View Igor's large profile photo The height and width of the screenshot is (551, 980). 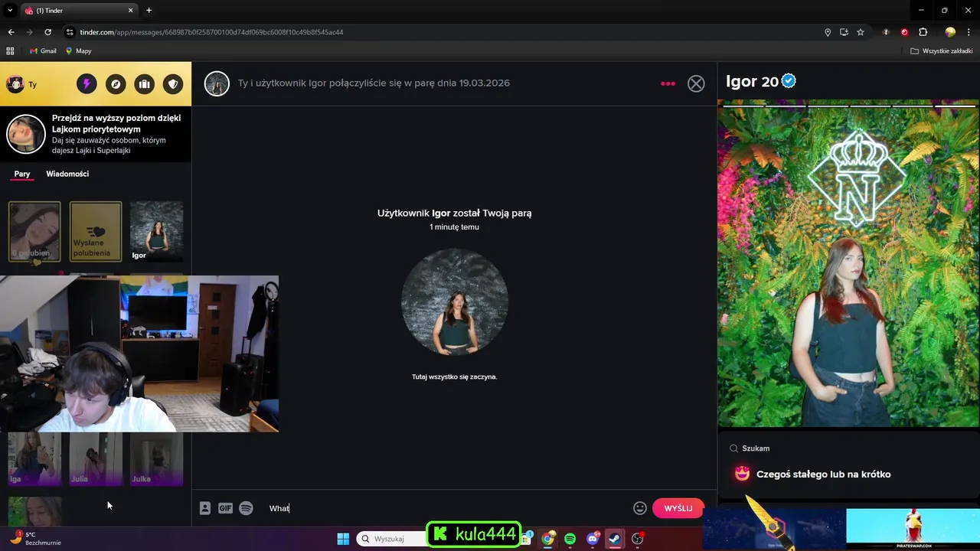click(x=848, y=264)
